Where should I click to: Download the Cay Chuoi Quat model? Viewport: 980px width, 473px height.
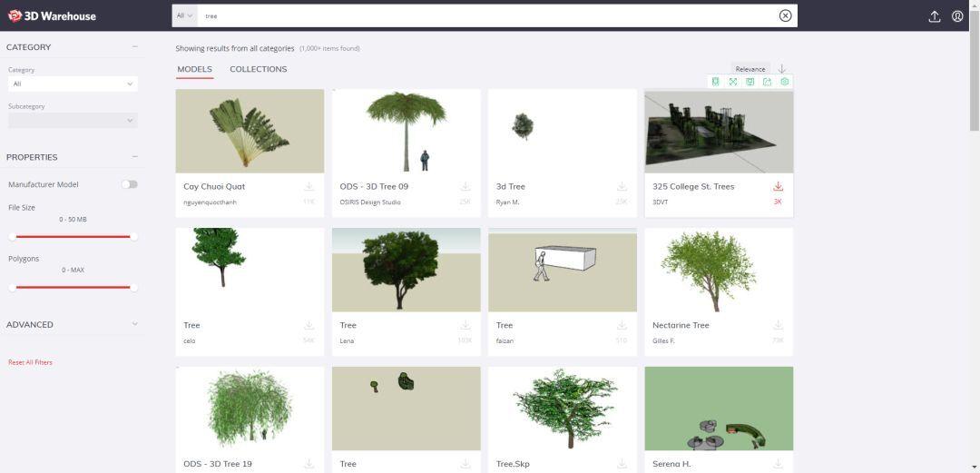click(309, 186)
